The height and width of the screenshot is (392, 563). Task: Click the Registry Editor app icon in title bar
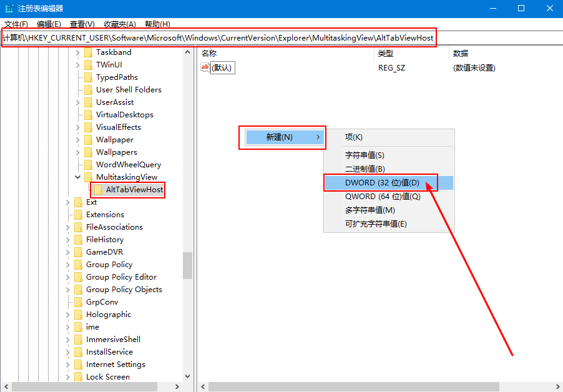click(8, 9)
